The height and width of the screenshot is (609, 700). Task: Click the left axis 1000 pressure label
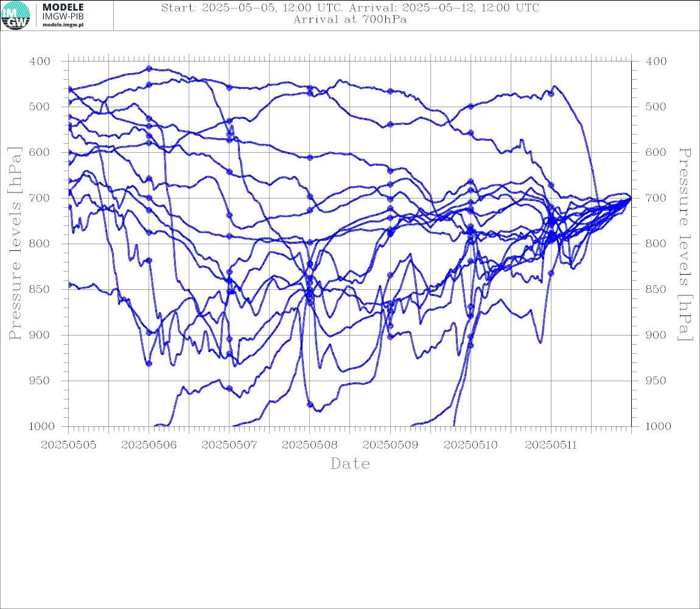click(42, 426)
